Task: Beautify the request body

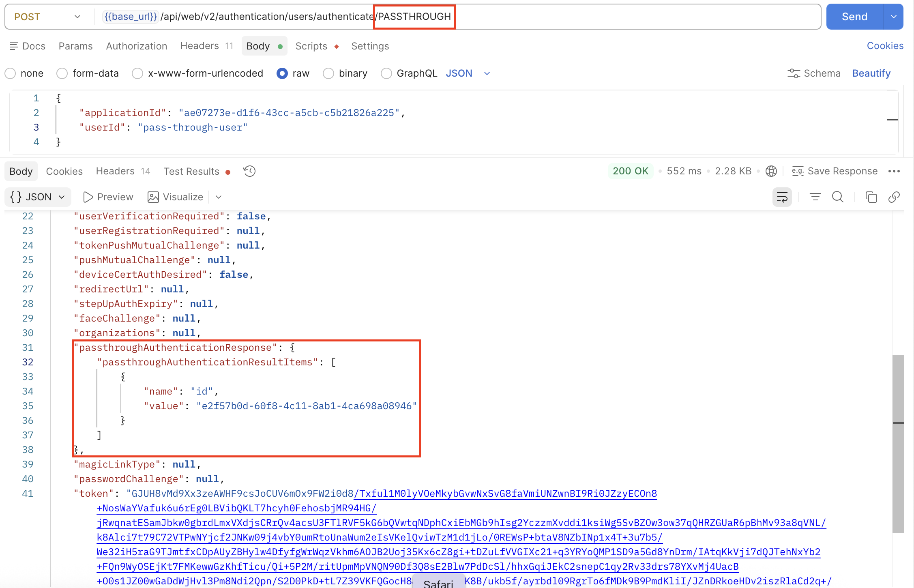Action: [871, 73]
